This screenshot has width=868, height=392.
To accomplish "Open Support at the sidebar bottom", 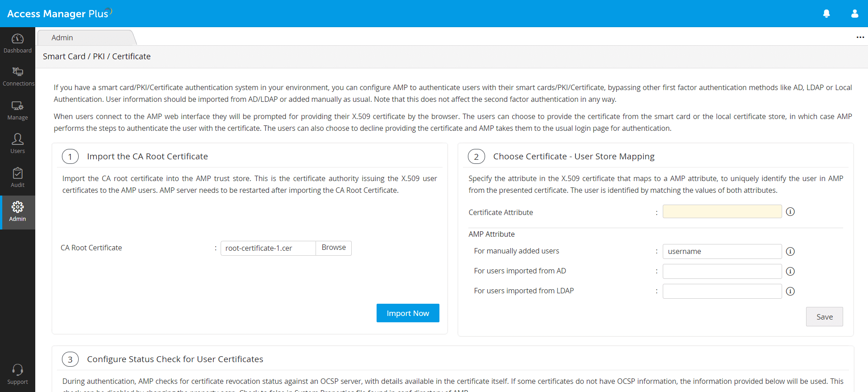I will tap(18, 375).
